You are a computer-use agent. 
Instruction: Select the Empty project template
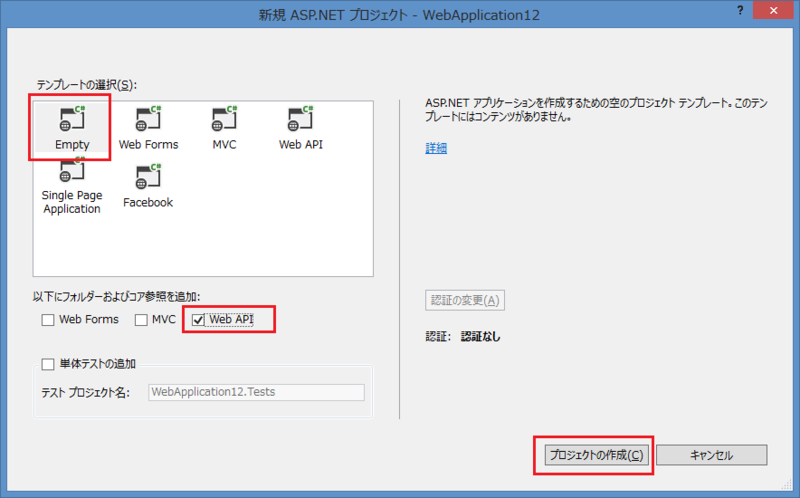pyautogui.click(x=72, y=128)
